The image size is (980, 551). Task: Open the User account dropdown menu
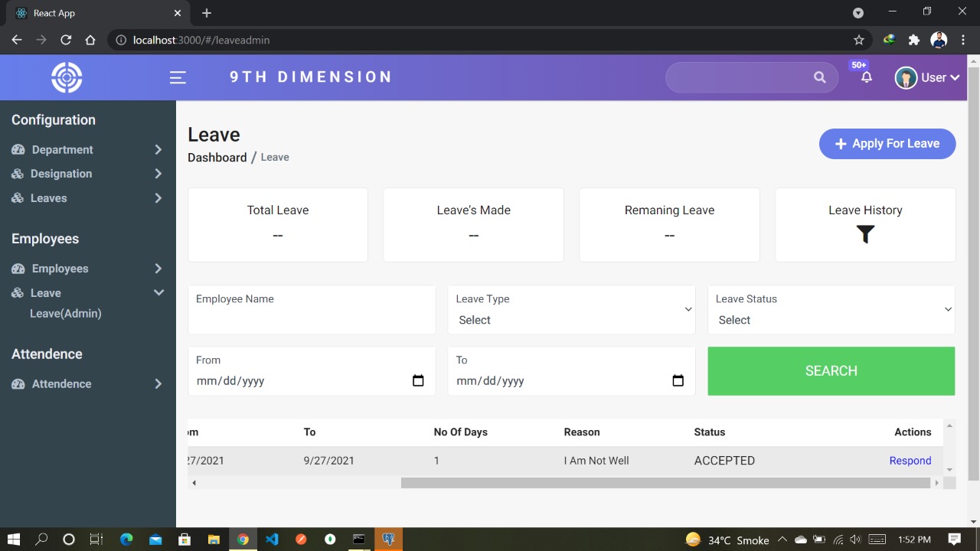coord(927,77)
